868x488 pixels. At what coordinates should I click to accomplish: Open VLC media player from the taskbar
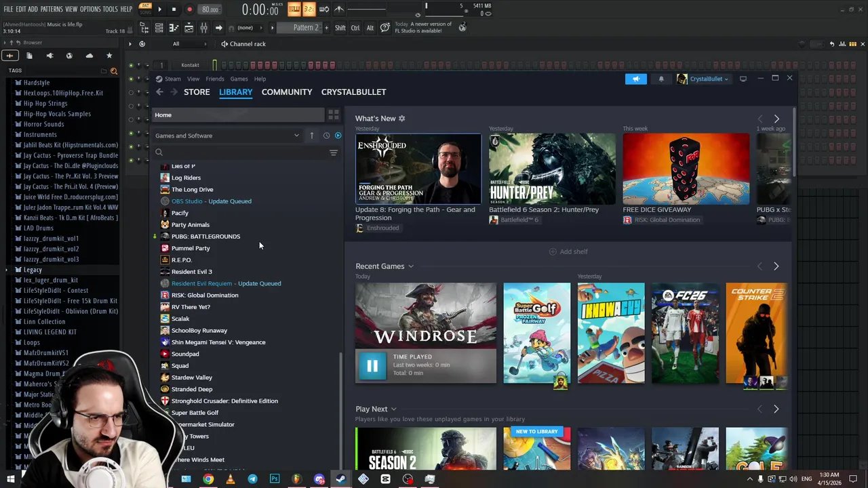pos(231,479)
